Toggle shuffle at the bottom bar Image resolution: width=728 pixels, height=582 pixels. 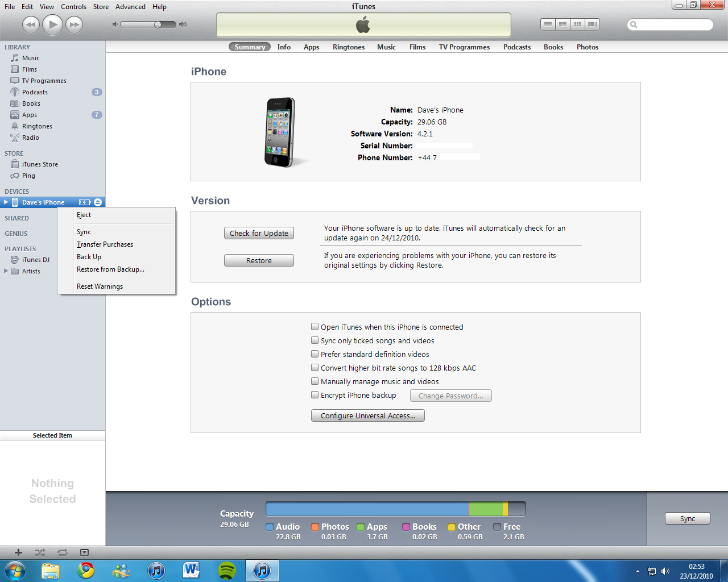pos(40,552)
